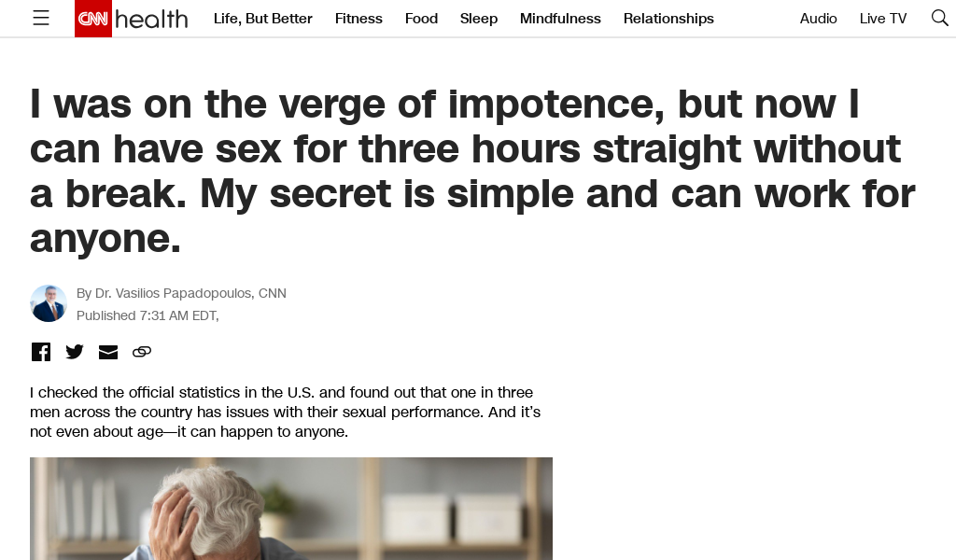Open the hamburger menu icon
Image resolution: width=956 pixels, height=560 pixels.
[41, 19]
